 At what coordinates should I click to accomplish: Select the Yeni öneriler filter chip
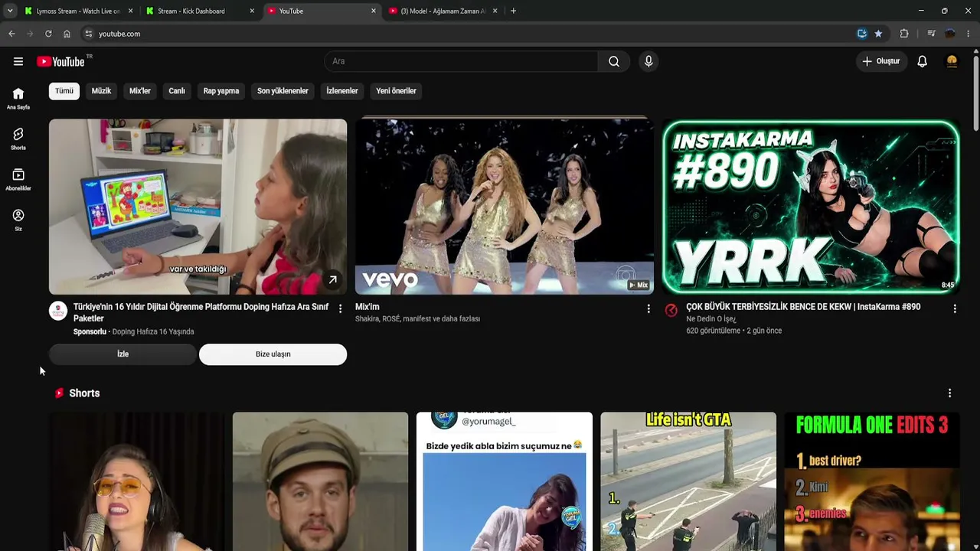click(396, 91)
